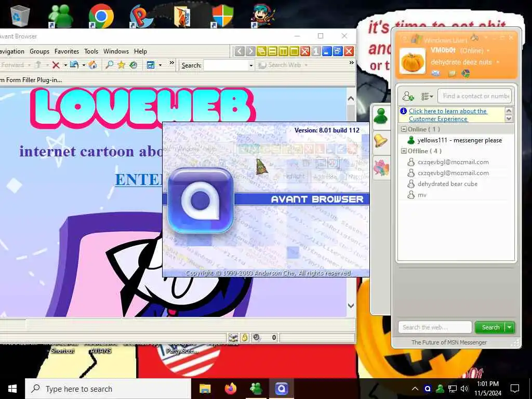This screenshot has height=399, width=532.
Task: Click the page scrollbar down arrow in Avant
Action: pyautogui.click(x=351, y=305)
